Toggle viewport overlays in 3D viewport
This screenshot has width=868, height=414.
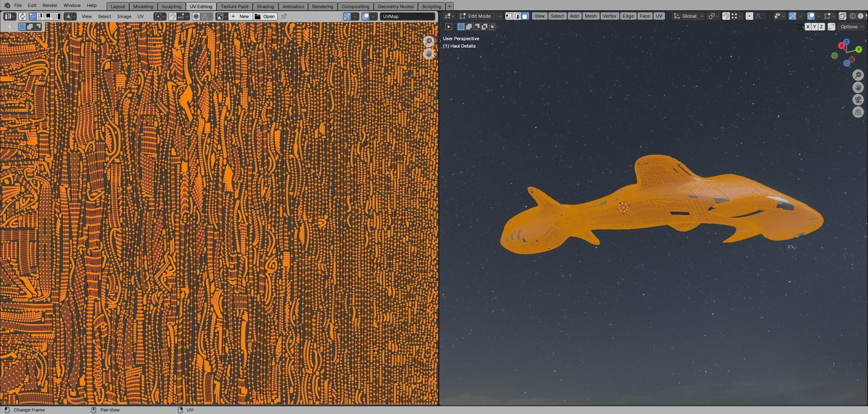pos(811,16)
